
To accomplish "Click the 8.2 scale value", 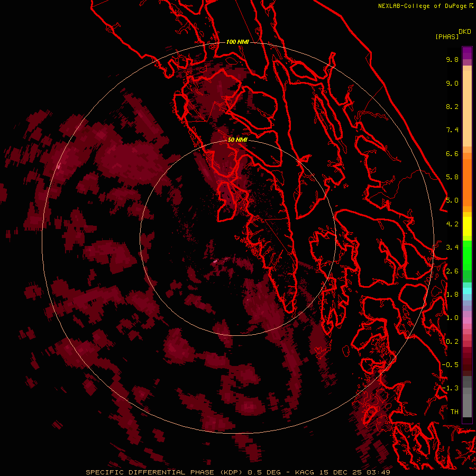I will [x=452, y=106].
